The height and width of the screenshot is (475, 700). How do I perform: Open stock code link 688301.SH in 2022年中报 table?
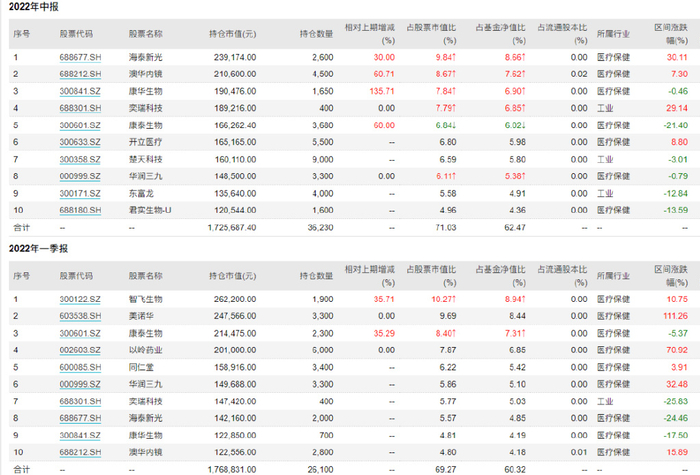click(80, 108)
